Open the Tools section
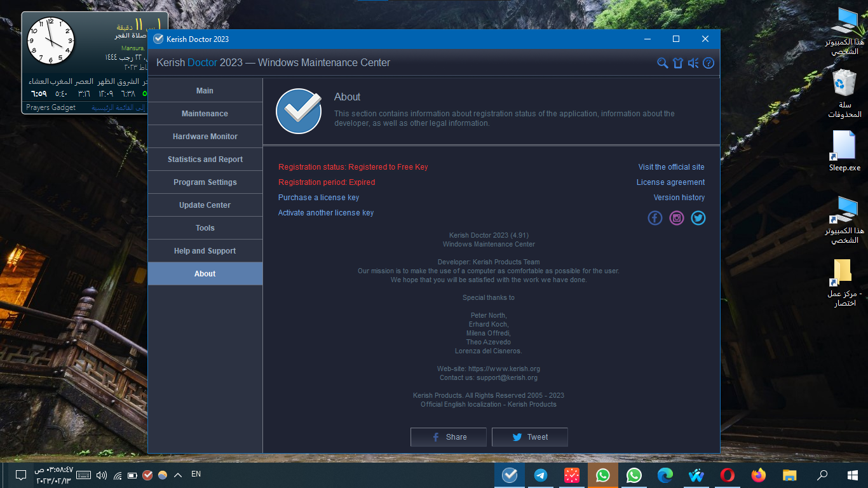 click(x=205, y=228)
